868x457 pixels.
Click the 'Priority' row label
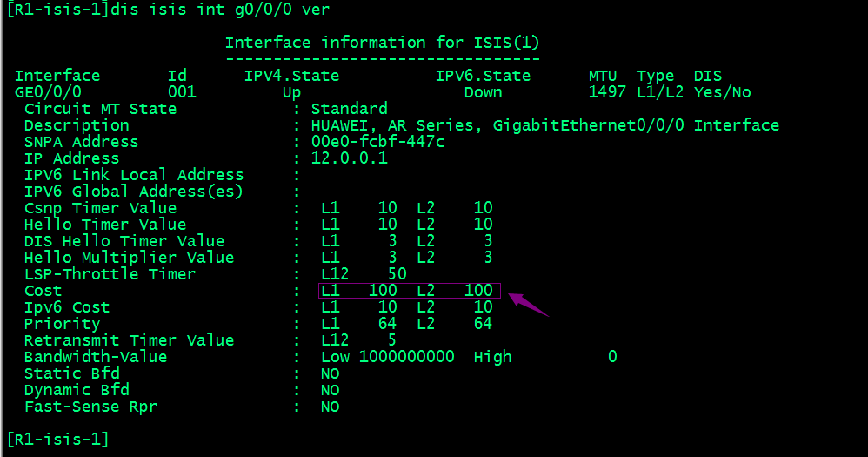click(63, 324)
